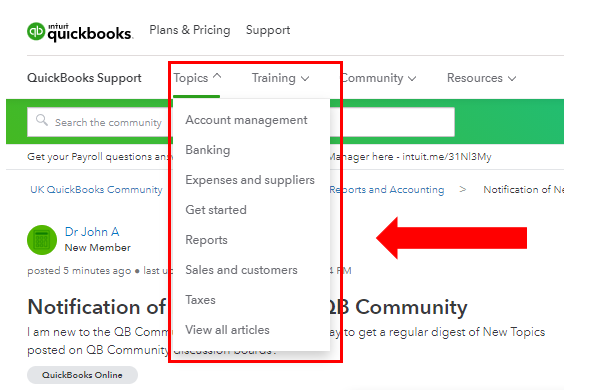
Task: Click the intuit.me/31Nl3My payroll link text
Action: point(447,157)
